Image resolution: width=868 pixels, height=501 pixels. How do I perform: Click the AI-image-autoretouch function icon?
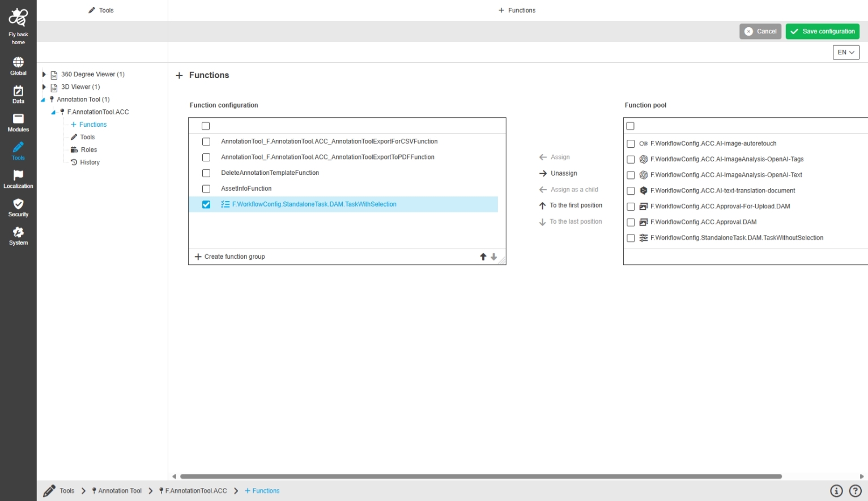point(644,144)
